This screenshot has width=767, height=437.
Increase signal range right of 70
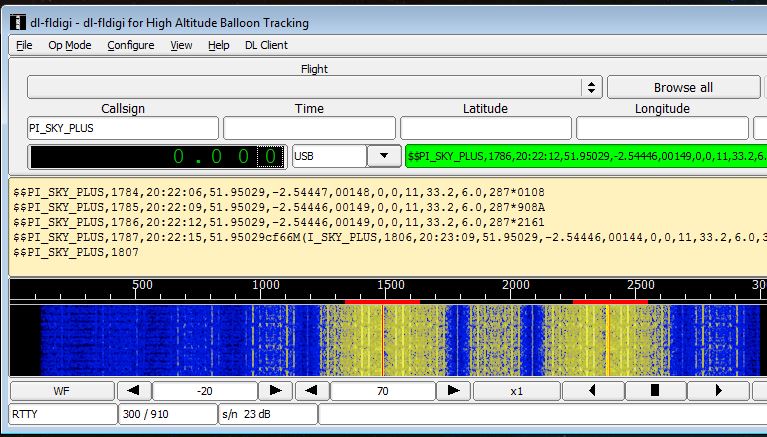(x=453, y=391)
